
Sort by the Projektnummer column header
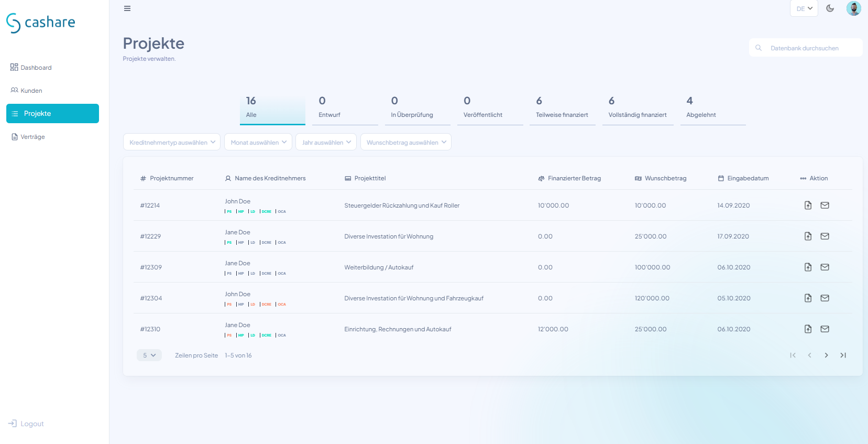pos(167,179)
